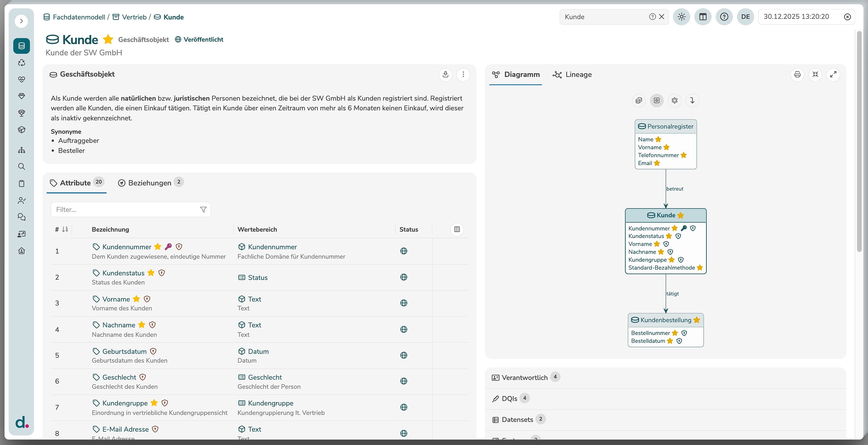Click the column chooser icon in table header
Screen dimensions: 868x445
(x=457, y=229)
